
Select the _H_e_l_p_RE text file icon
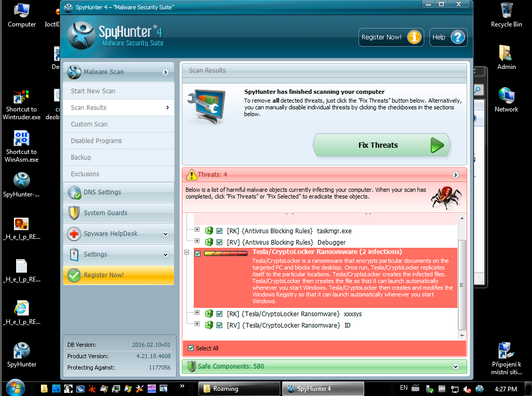tap(21, 271)
